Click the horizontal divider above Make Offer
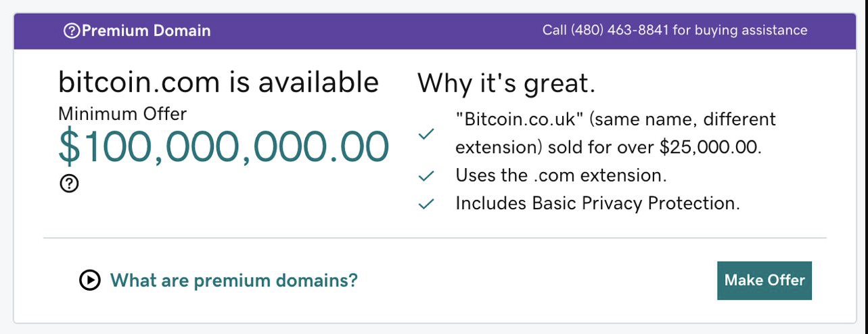 click(435, 238)
